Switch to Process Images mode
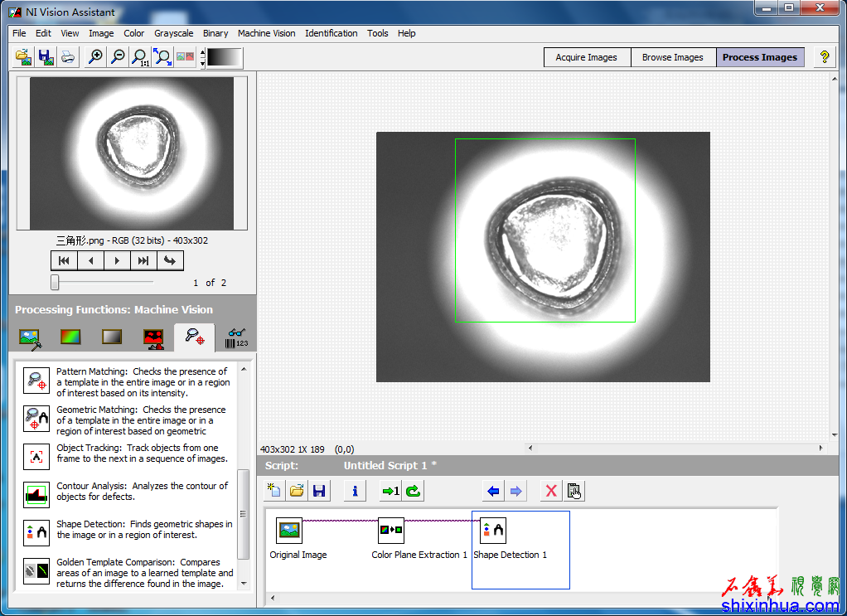The height and width of the screenshot is (616, 847). (x=759, y=57)
